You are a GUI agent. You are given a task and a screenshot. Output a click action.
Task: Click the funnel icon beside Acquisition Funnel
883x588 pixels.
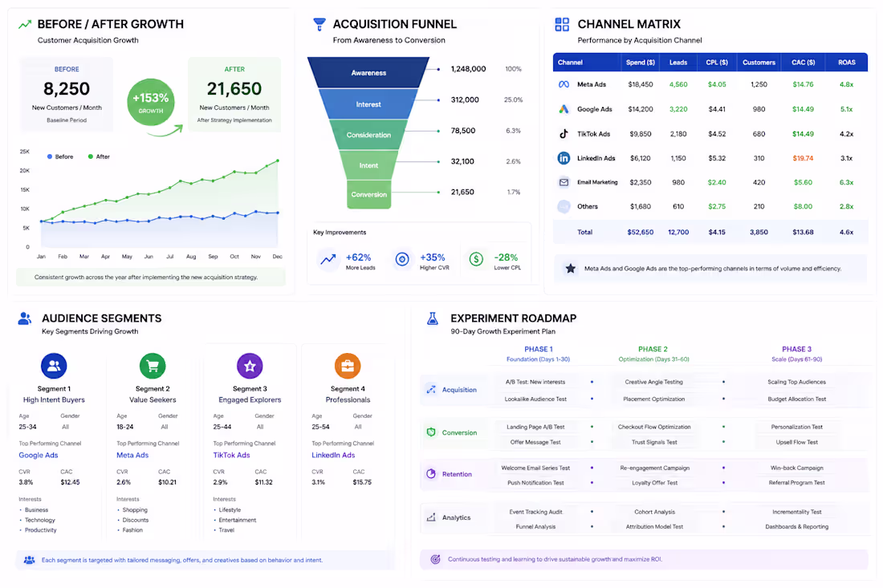click(319, 24)
